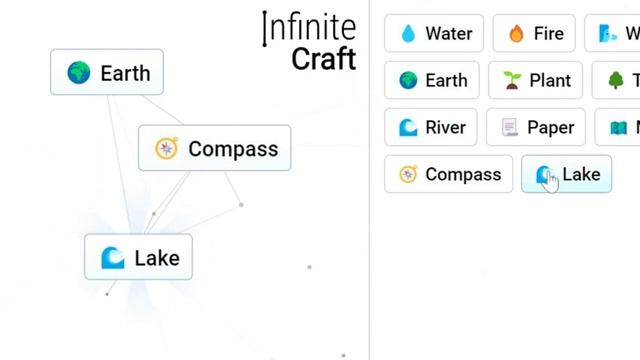Click the paper sheet icon on the Paper element

tap(510, 127)
